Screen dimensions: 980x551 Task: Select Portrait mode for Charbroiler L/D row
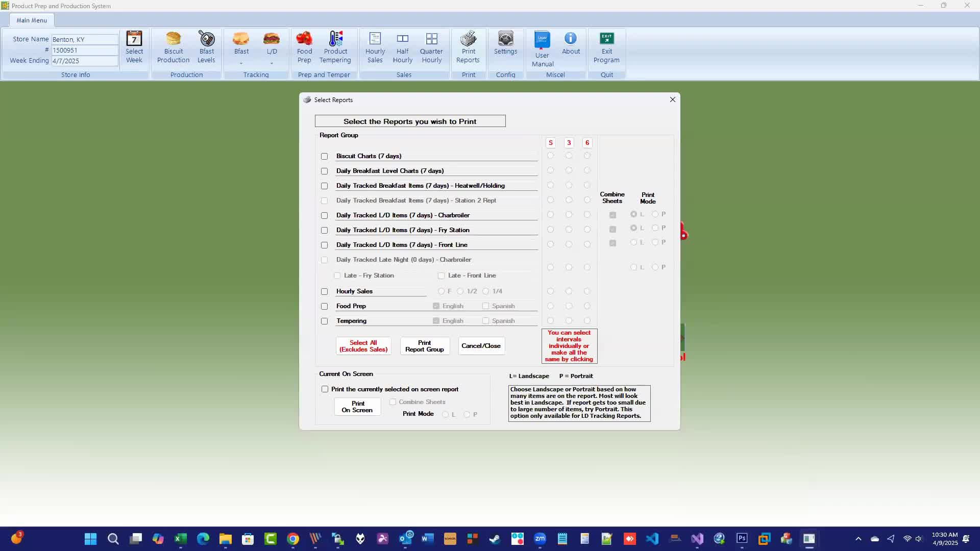pyautogui.click(x=655, y=214)
